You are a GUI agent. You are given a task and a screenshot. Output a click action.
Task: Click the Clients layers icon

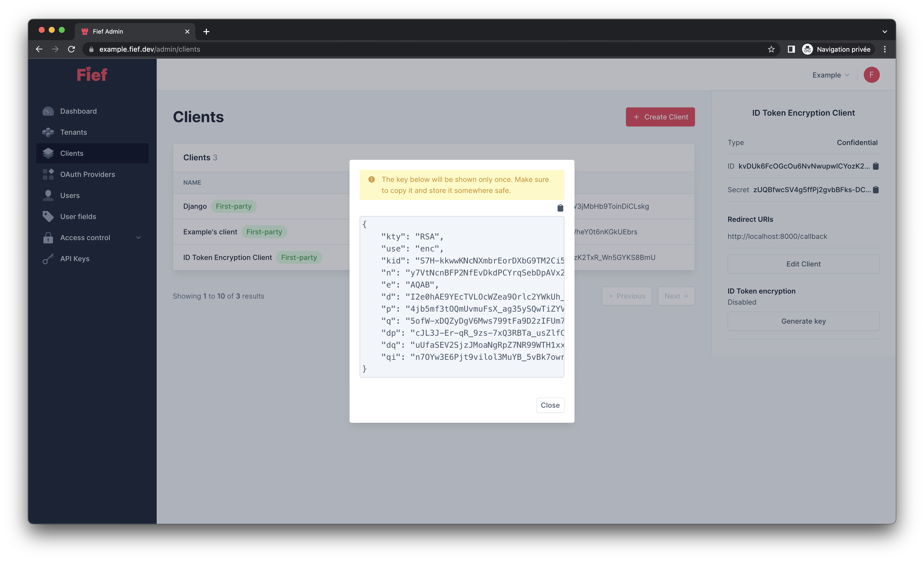[x=48, y=153]
